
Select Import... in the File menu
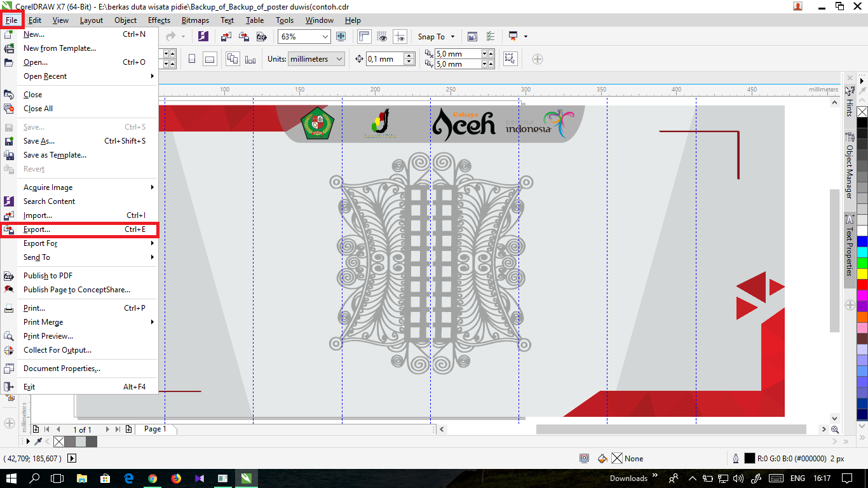(79, 215)
